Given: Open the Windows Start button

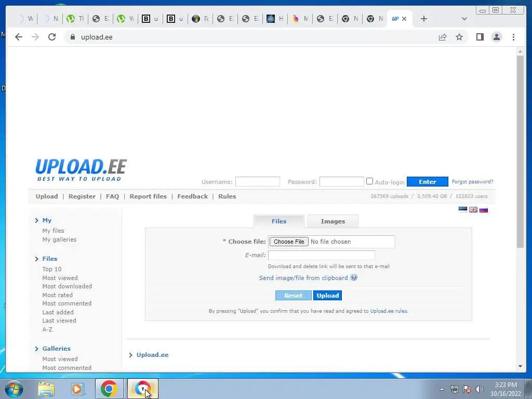Looking at the screenshot, I should pyautogui.click(x=14, y=389).
